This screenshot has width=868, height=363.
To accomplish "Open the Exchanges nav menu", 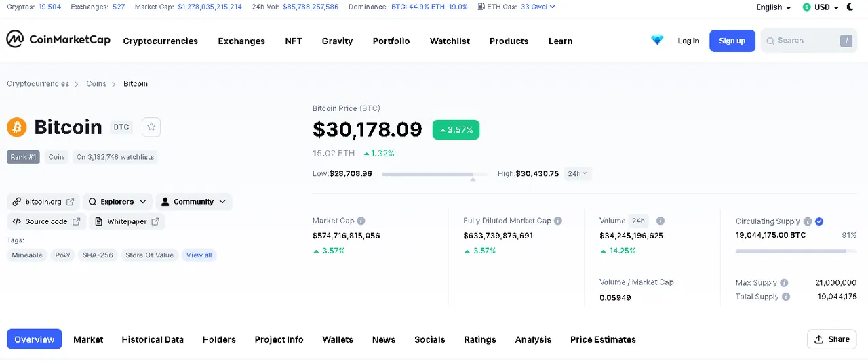I will tap(241, 41).
